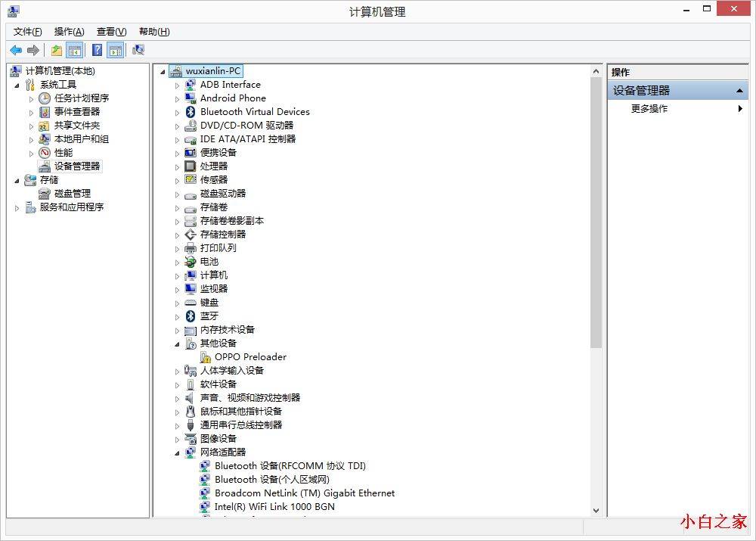This screenshot has width=756, height=541.
Task: Click the device list scroll-down arrow
Action: [x=596, y=510]
